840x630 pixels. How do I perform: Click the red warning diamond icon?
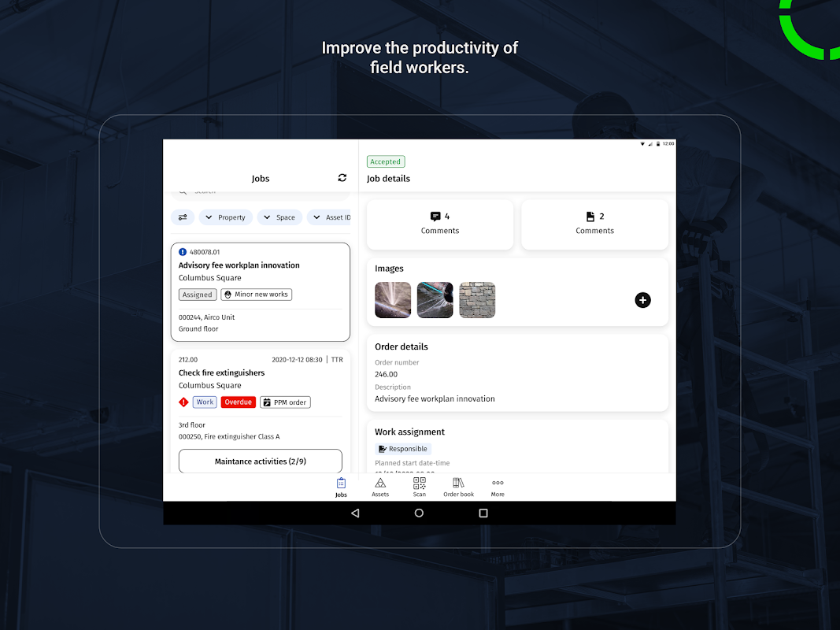tap(183, 402)
